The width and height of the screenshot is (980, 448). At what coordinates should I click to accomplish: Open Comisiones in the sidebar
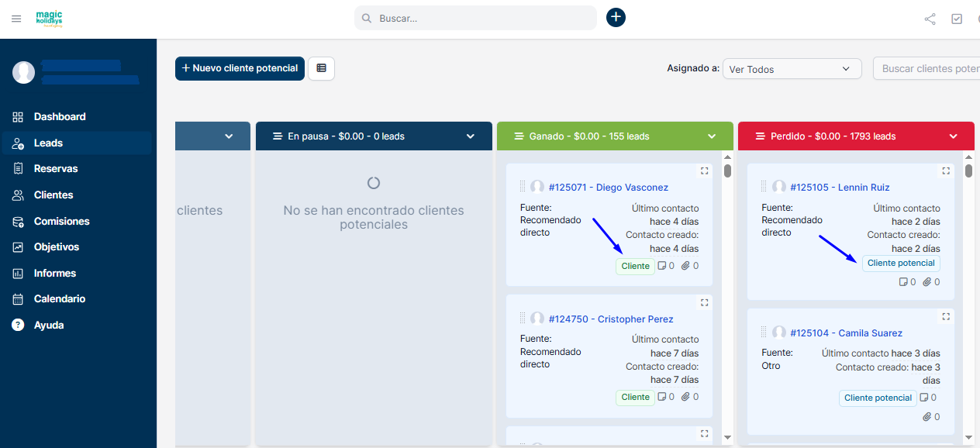pyautogui.click(x=61, y=221)
